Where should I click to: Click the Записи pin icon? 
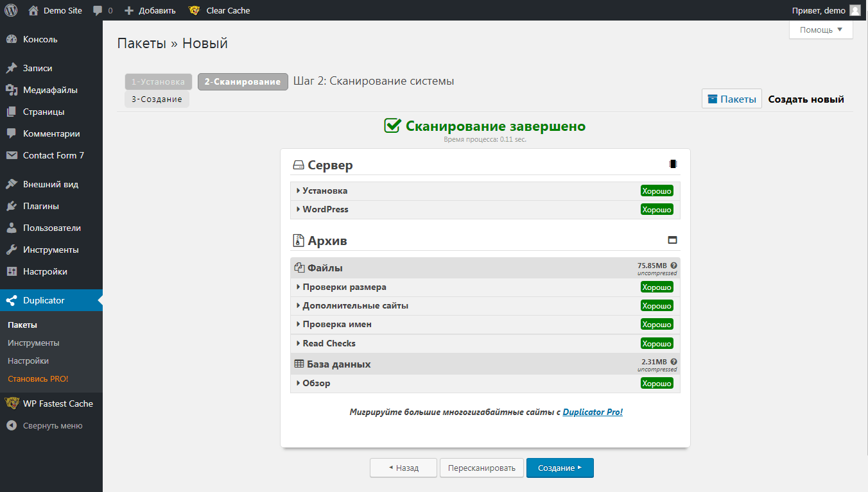pos(12,68)
